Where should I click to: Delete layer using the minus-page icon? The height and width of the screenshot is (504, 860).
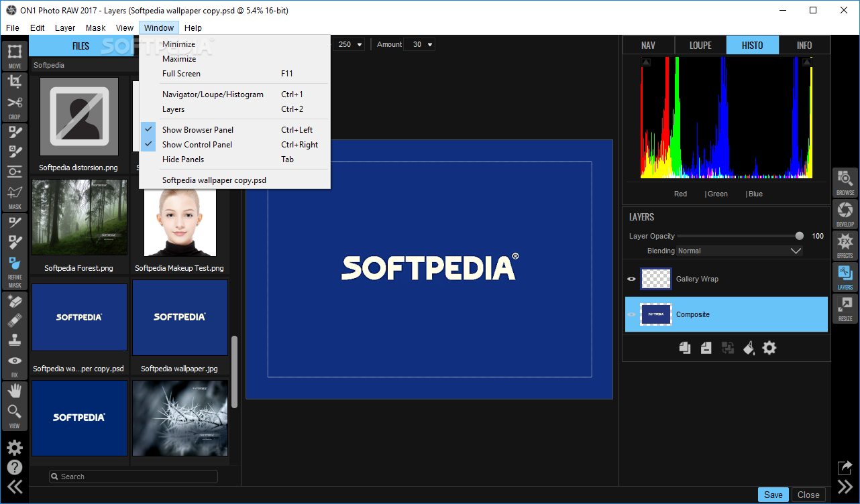(x=706, y=347)
